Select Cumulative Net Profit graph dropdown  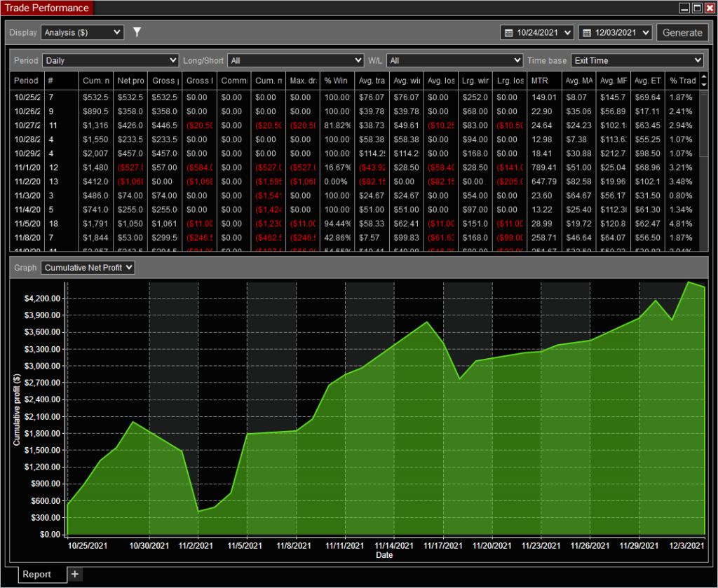(x=88, y=267)
